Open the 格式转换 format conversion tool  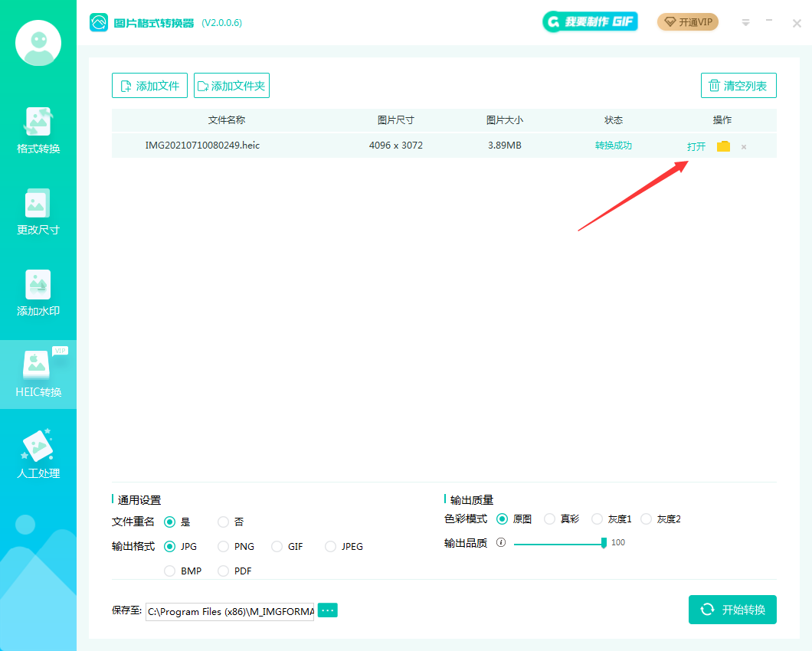38,130
